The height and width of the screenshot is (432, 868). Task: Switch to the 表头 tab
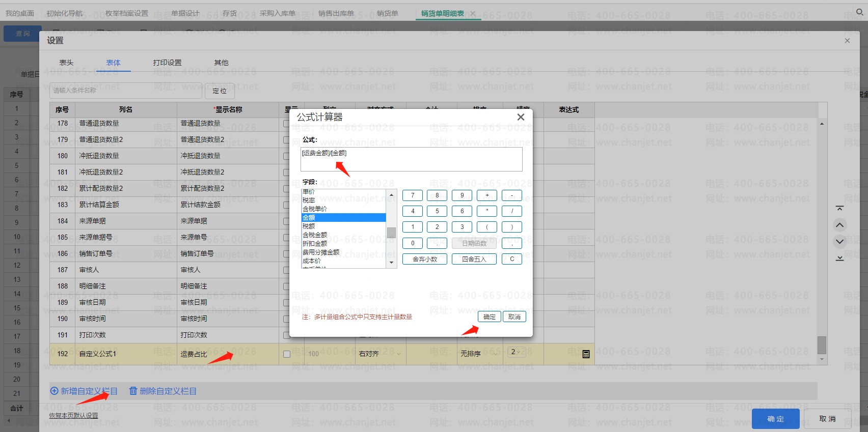tap(66, 63)
